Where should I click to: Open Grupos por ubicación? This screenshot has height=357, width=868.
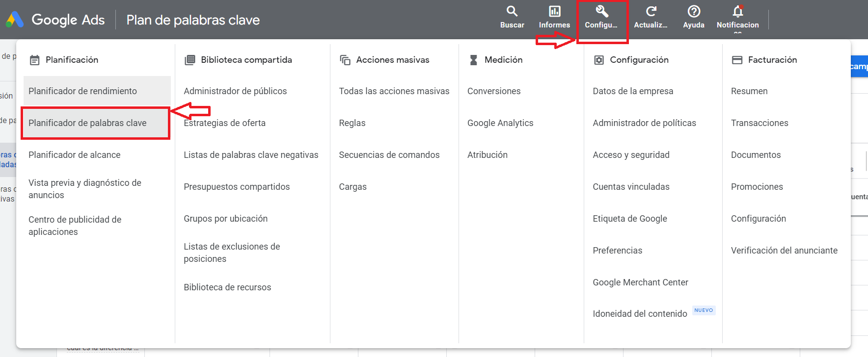tap(225, 219)
